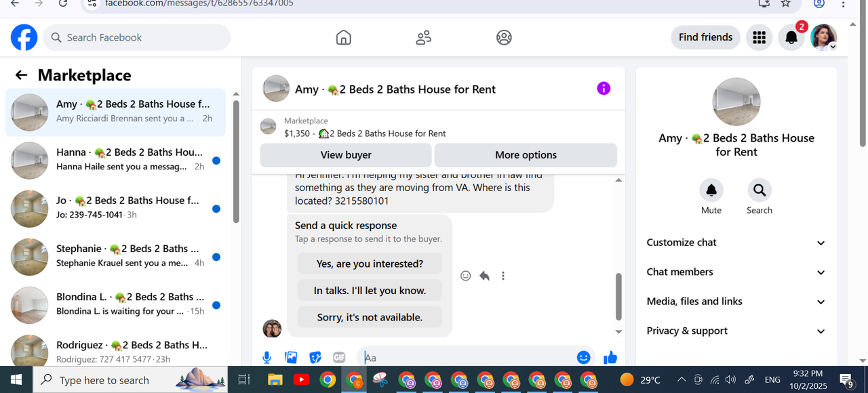Choose a sticker icon
The width and height of the screenshot is (868, 393).
click(315, 358)
